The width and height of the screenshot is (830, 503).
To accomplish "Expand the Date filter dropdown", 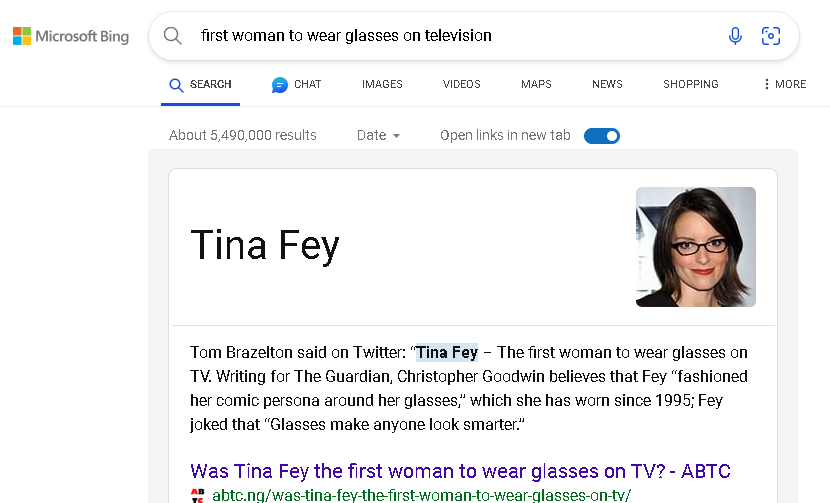I will pyautogui.click(x=379, y=135).
